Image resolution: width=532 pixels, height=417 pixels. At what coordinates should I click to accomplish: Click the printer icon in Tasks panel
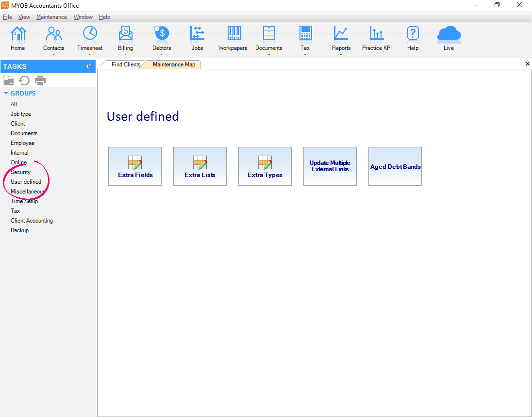(x=40, y=80)
